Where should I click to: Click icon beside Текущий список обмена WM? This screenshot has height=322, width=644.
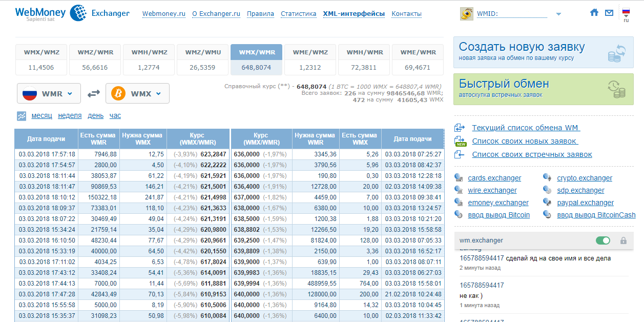click(459, 128)
